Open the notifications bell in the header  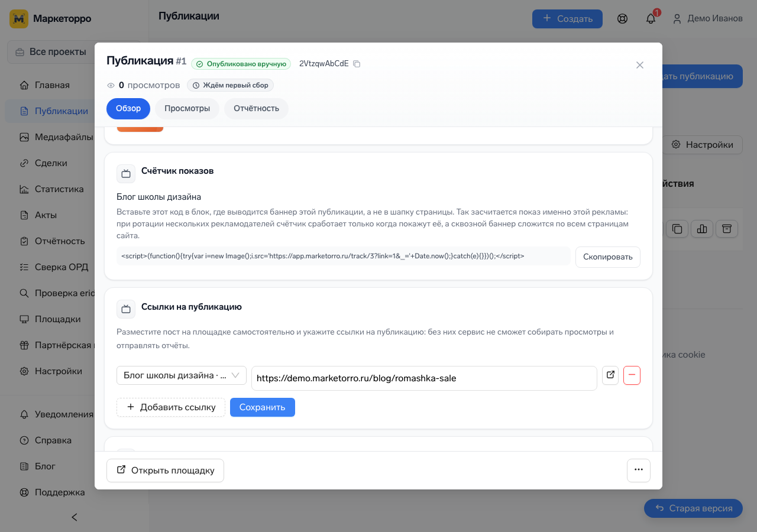(x=651, y=18)
